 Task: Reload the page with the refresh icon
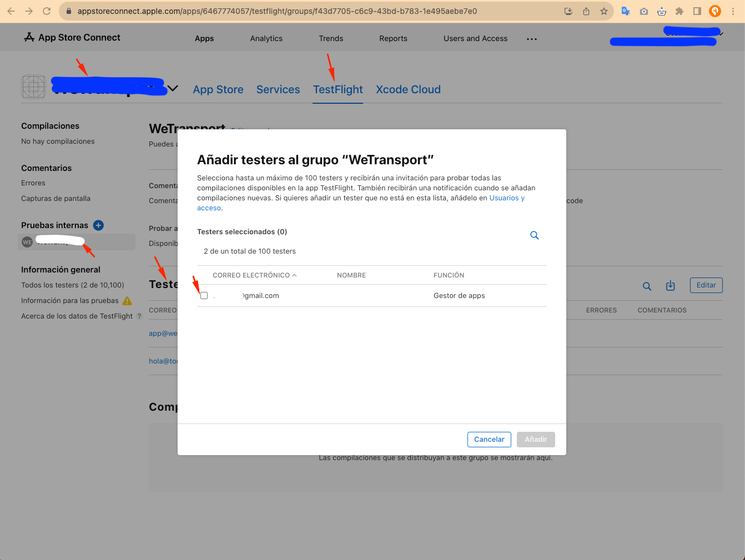47,11
